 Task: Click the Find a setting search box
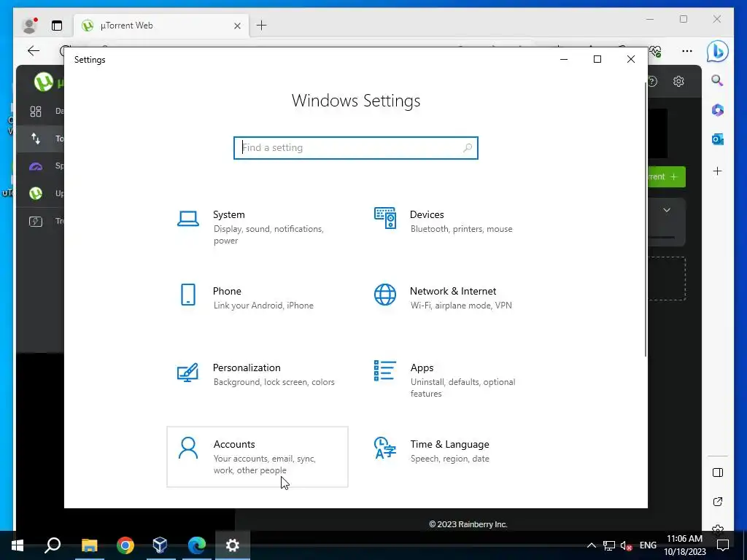355,147
